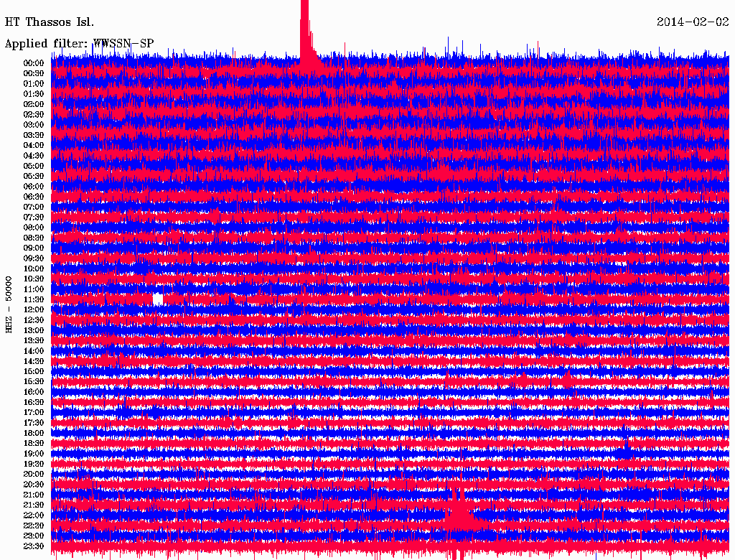
Task: Select the 01:30 time label
Action: pyautogui.click(x=33, y=94)
